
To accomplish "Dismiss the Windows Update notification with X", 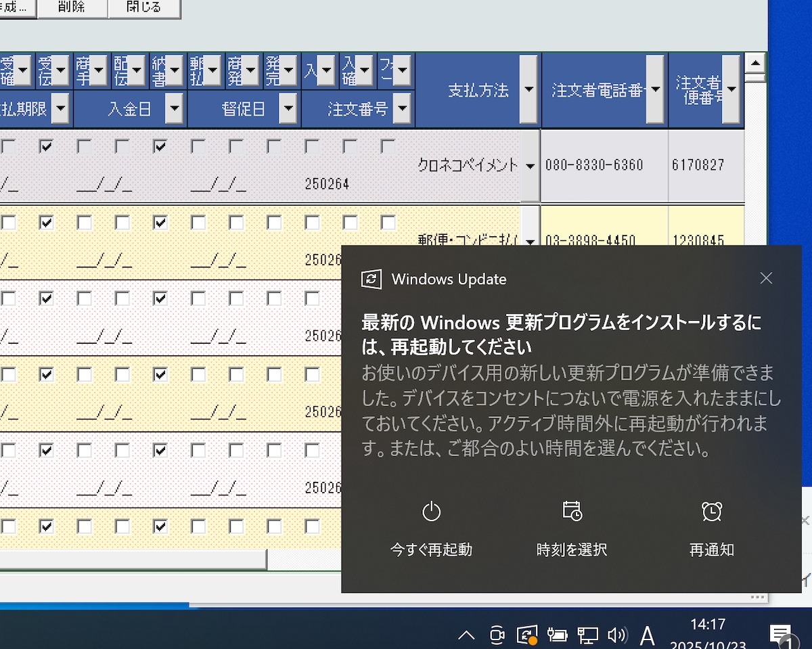I will (x=766, y=278).
